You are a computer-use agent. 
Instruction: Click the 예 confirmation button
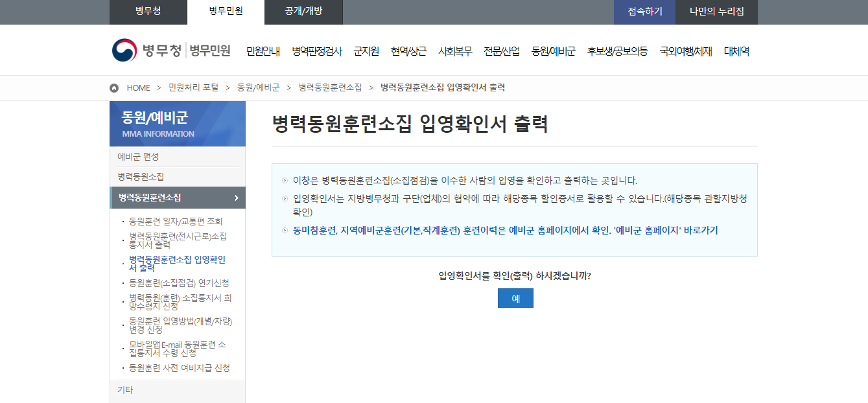click(515, 298)
